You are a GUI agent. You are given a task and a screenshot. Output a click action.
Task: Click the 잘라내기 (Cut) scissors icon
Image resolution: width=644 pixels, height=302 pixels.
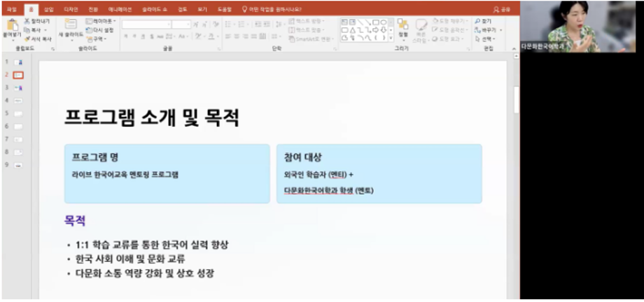[27, 21]
